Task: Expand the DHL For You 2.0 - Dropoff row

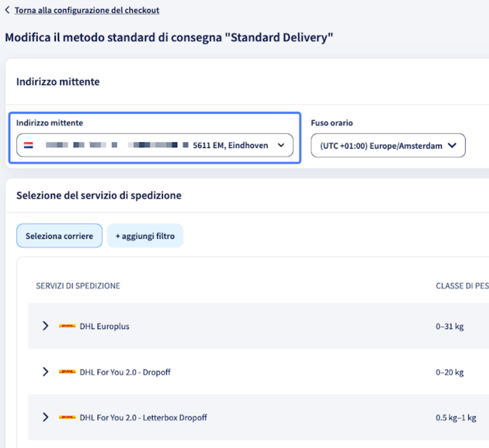Action: tap(45, 372)
